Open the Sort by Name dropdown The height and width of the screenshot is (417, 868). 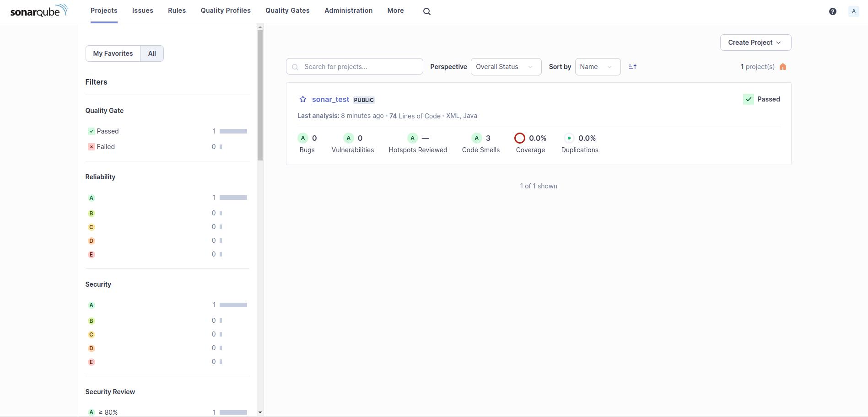[x=598, y=67]
